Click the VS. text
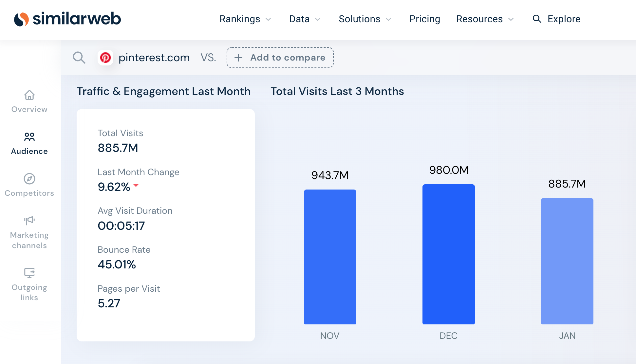Screen dimensions: 636x364 click(x=208, y=58)
